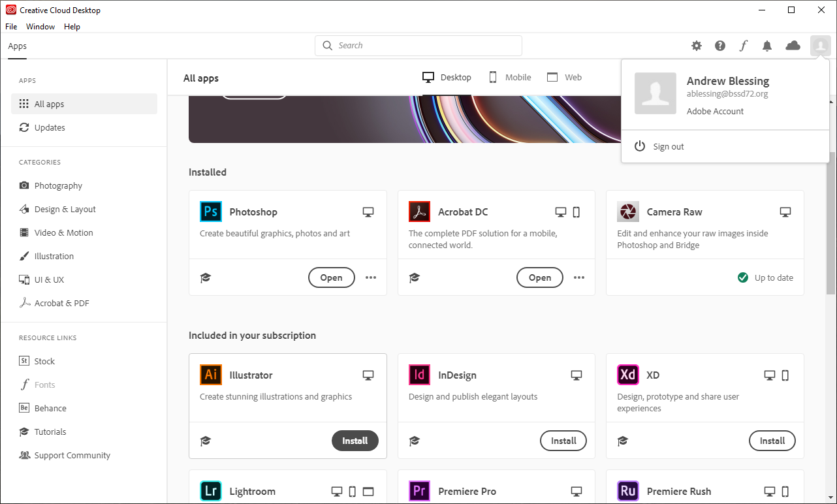
Task: Open Acrobat DC with the Open button
Action: [540, 277]
